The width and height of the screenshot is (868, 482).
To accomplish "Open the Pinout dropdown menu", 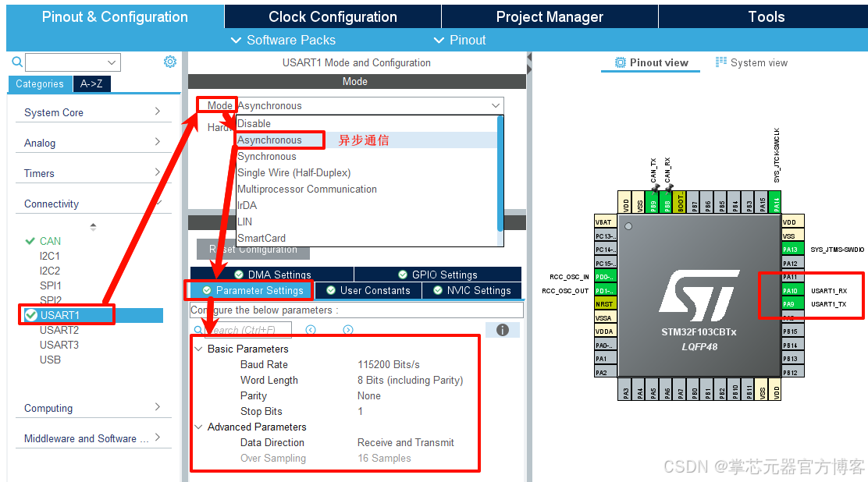I will (460, 40).
